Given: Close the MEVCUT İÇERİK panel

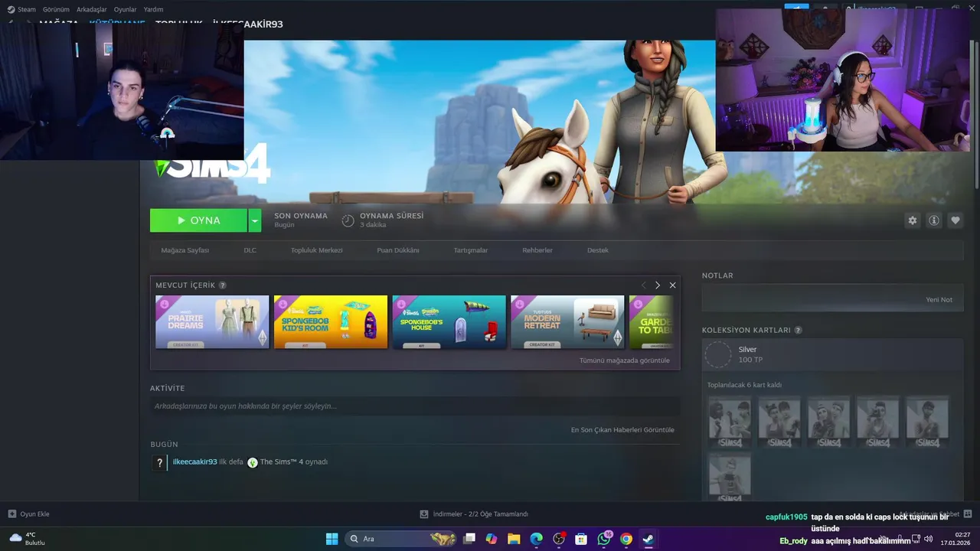Looking at the screenshot, I should click(672, 285).
